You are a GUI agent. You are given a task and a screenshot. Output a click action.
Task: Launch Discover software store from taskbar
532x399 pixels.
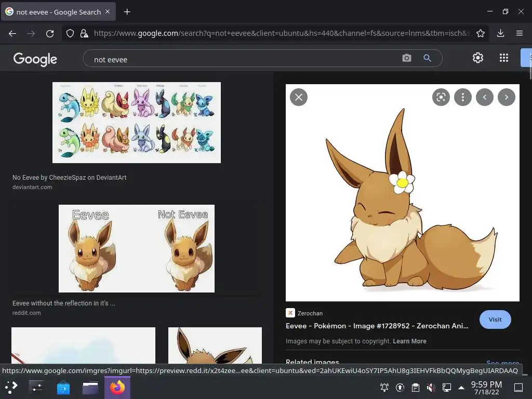63,388
